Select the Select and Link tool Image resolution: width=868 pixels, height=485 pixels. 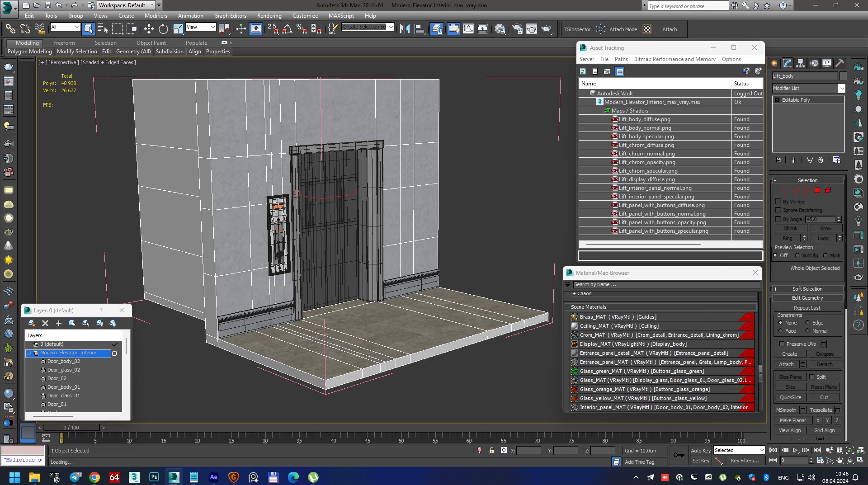pyautogui.click(x=10, y=29)
